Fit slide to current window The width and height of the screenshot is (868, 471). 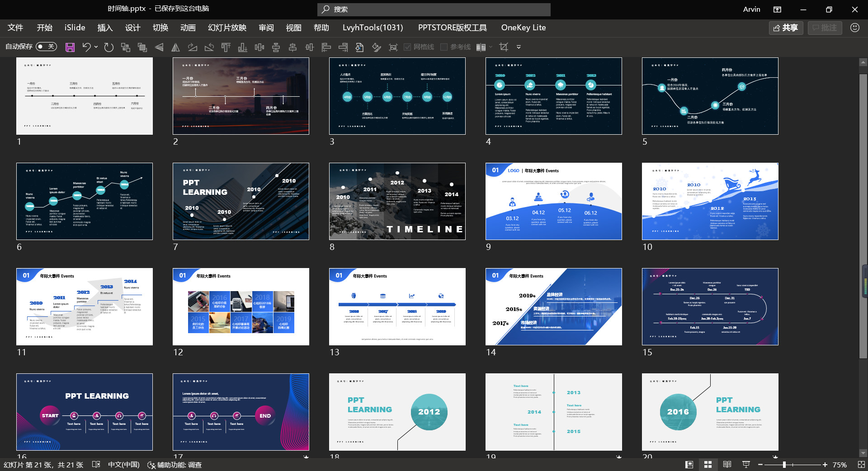coord(861,465)
